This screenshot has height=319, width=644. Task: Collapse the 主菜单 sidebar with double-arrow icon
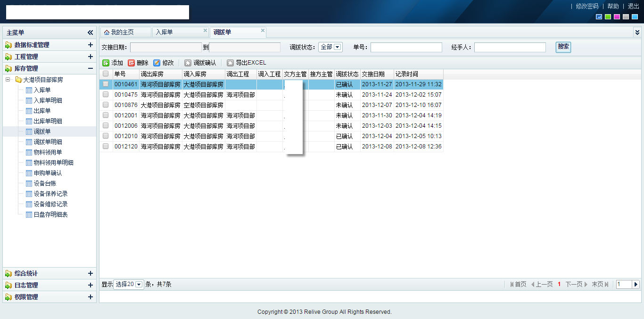click(x=91, y=33)
